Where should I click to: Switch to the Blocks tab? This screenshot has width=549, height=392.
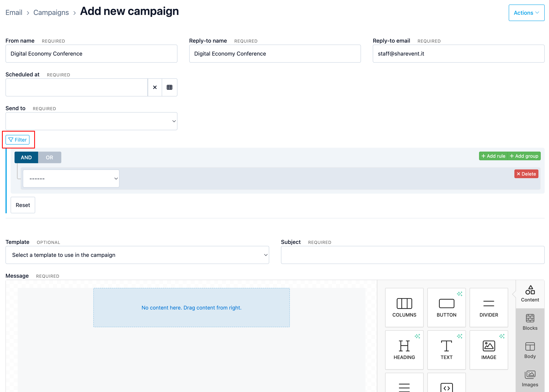coord(530,322)
